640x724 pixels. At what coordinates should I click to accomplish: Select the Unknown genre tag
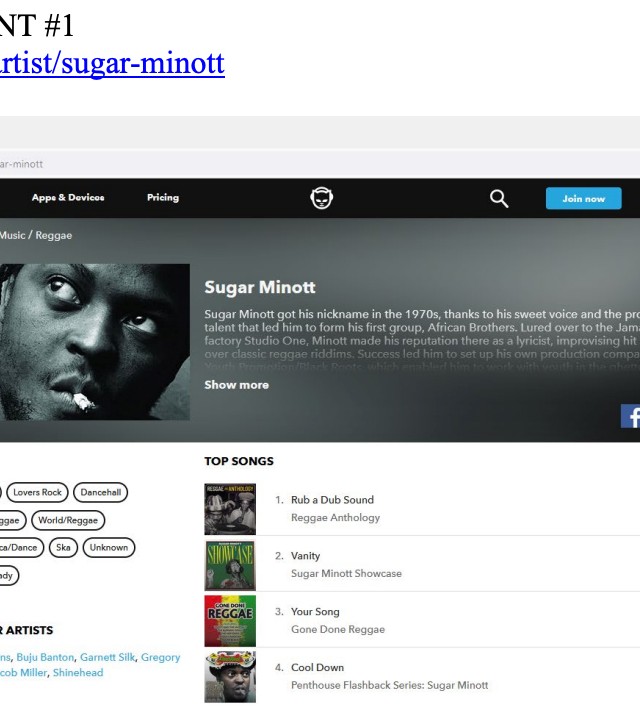(x=108, y=547)
